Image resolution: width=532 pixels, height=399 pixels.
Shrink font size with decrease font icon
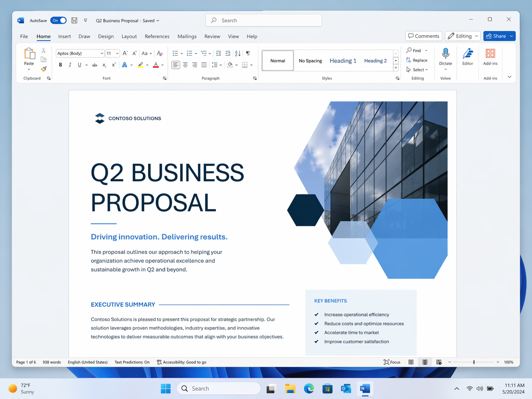coord(134,53)
